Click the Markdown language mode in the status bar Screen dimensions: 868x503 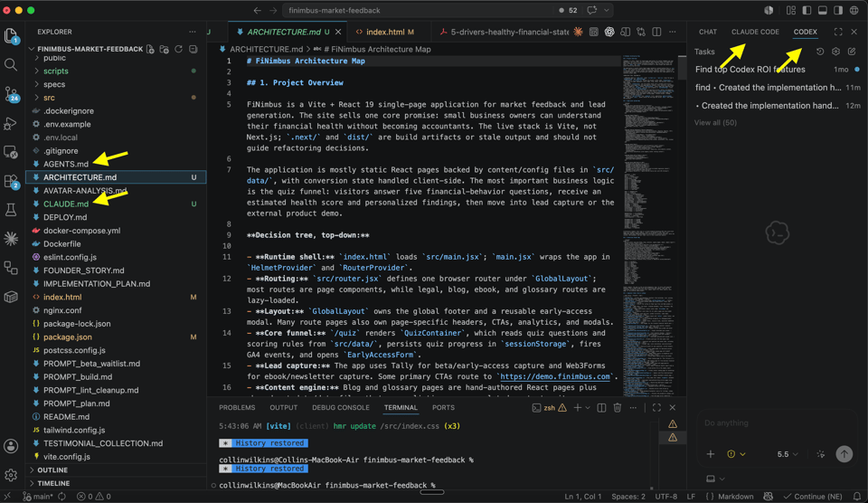click(x=736, y=497)
